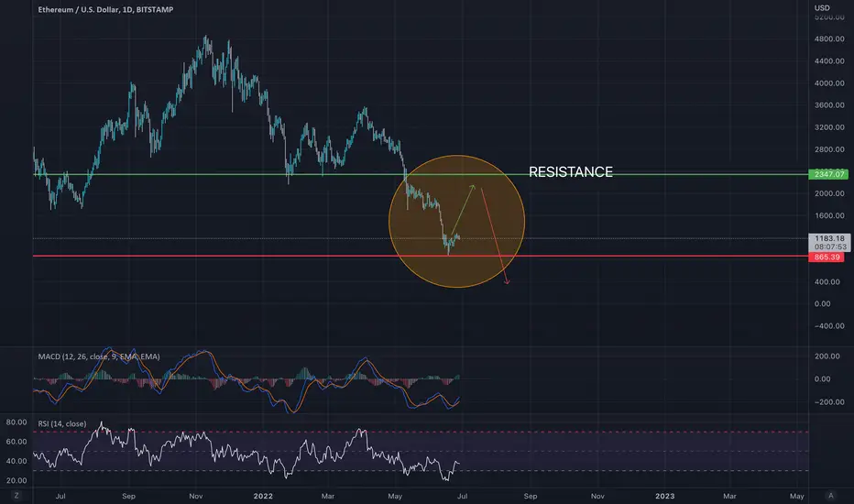Click the 80.00 RSI axis label

pyautogui.click(x=16, y=422)
